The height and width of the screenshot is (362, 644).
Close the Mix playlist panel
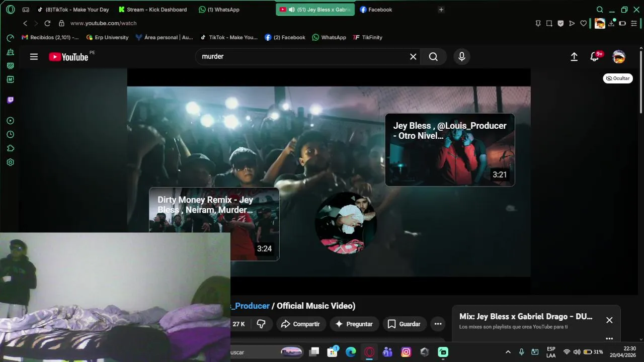click(x=609, y=320)
